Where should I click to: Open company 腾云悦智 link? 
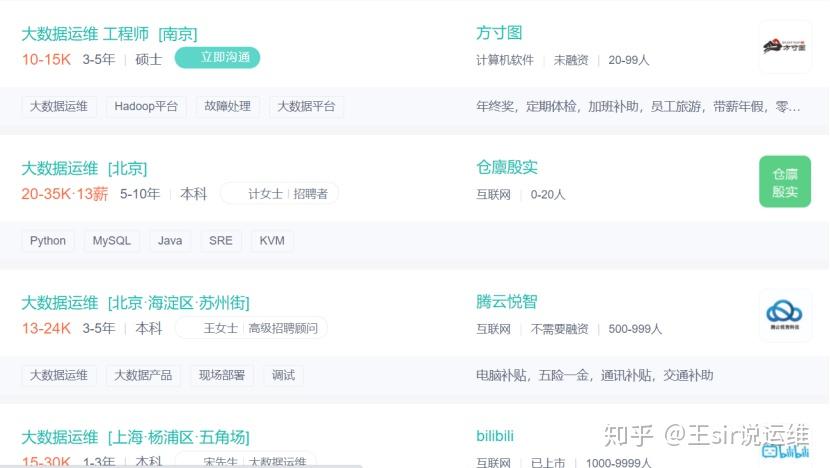[507, 302]
